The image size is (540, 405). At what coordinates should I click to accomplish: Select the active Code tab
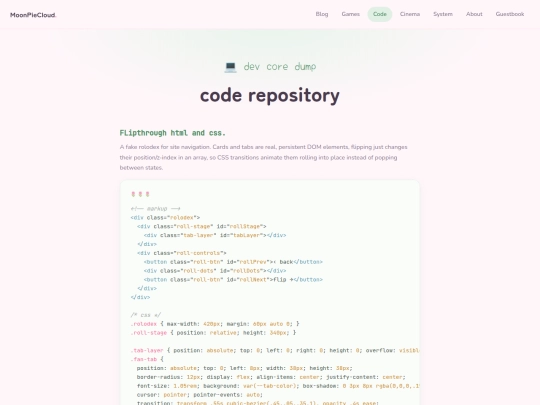[380, 14]
